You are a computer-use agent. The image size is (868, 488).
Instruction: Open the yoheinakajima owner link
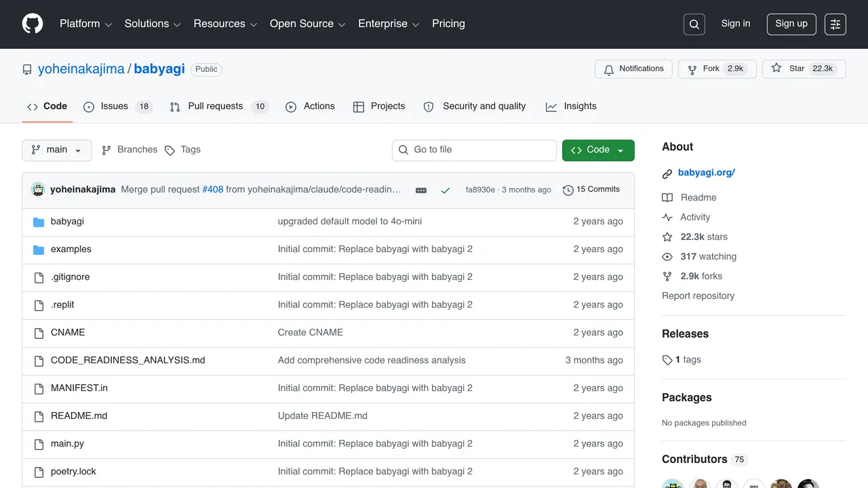(81, 69)
